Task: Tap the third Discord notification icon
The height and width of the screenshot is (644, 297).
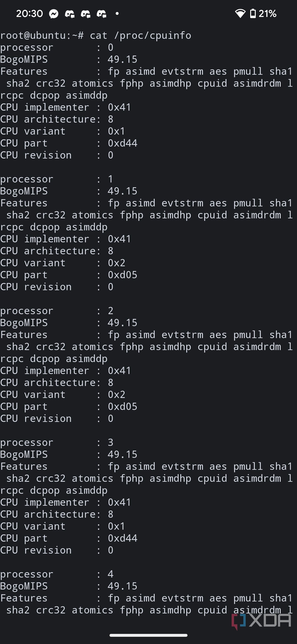Action: pos(102,14)
